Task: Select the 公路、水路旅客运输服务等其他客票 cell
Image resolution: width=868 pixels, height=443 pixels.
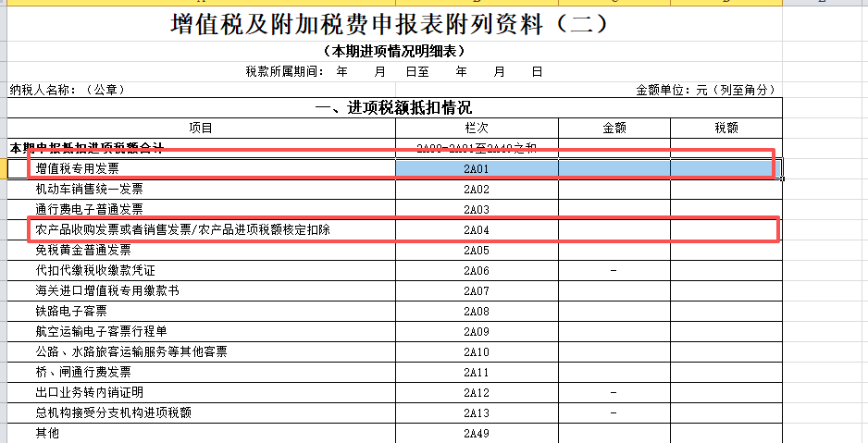Action: click(x=201, y=352)
